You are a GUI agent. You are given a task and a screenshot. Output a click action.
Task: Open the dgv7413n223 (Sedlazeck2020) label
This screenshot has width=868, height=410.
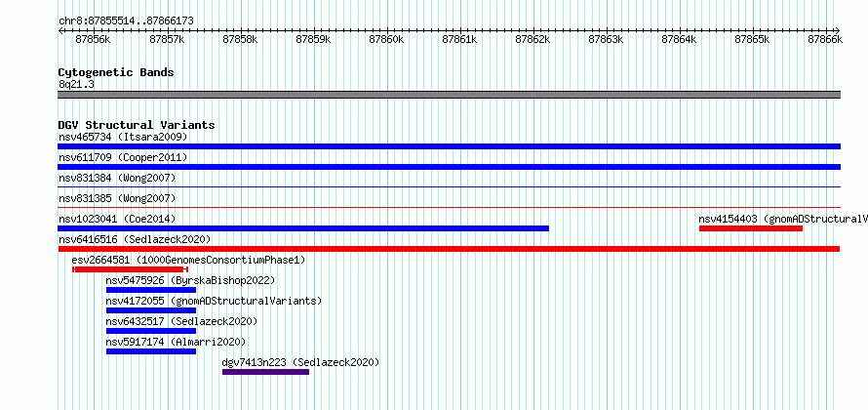click(x=300, y=362)
